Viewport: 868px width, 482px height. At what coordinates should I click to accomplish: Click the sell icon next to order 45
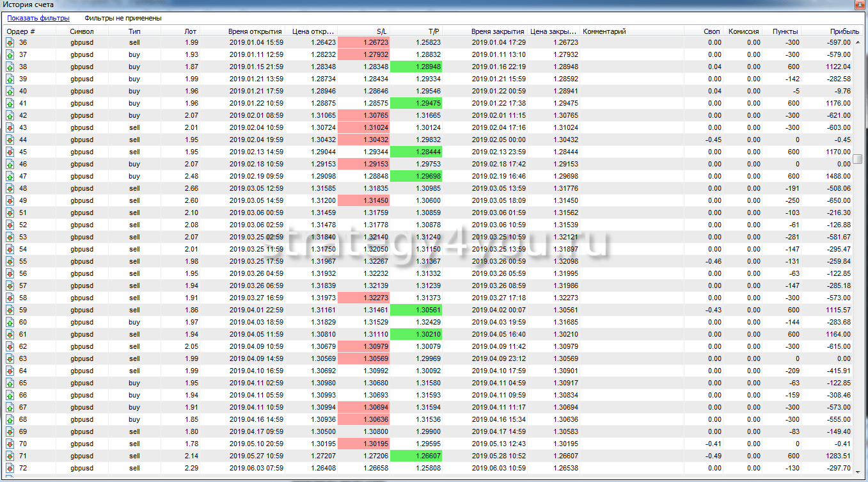click(10, 152)
